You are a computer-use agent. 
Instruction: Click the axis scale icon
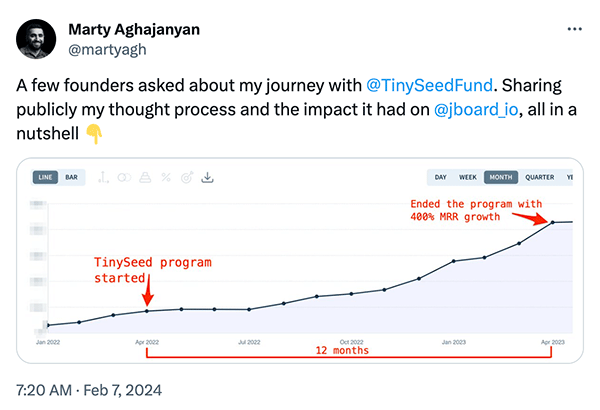coord(103,177)
